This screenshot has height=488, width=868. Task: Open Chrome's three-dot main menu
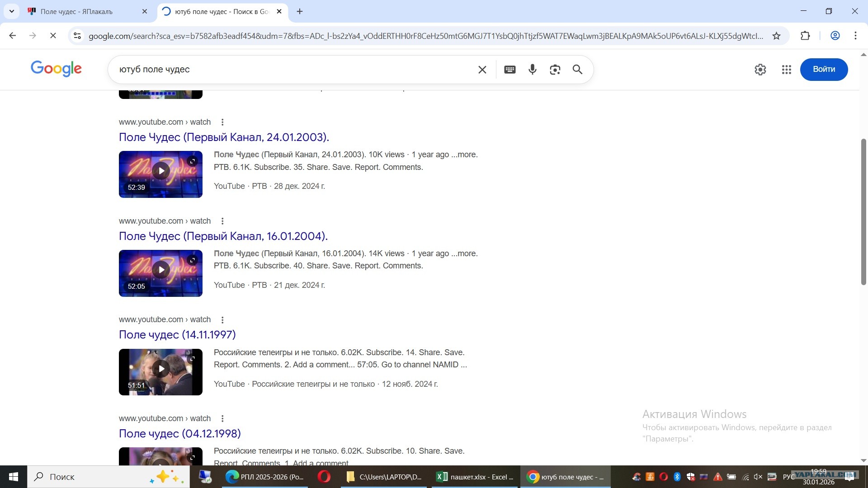click(855, 36)
